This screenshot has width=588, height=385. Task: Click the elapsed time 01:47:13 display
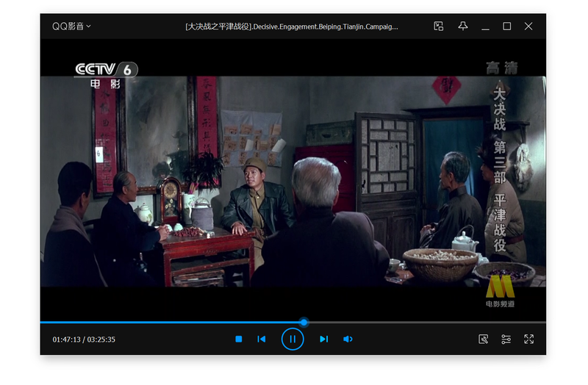tap(66, 339)
